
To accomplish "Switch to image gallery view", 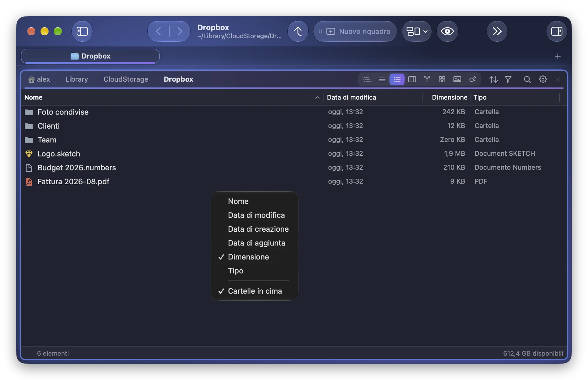I will tap(457, 79).
